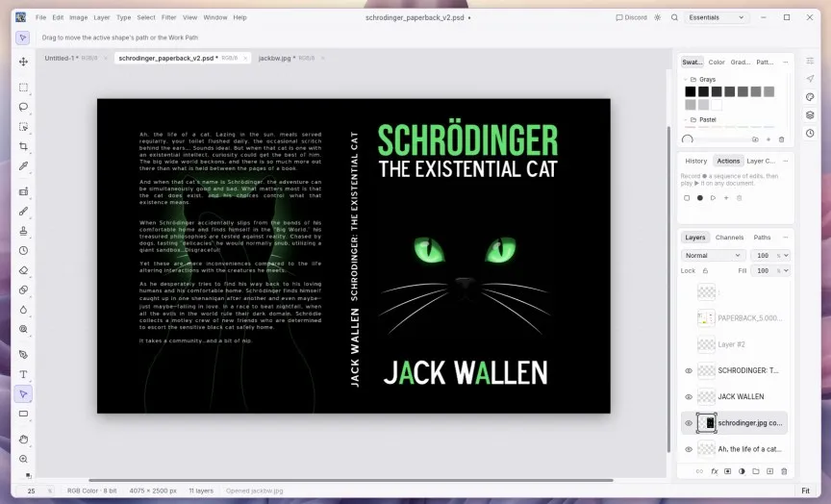The height and width of the screenshot is (504, 831).
Task: Click the Discord link
Action: pos(631,17)
